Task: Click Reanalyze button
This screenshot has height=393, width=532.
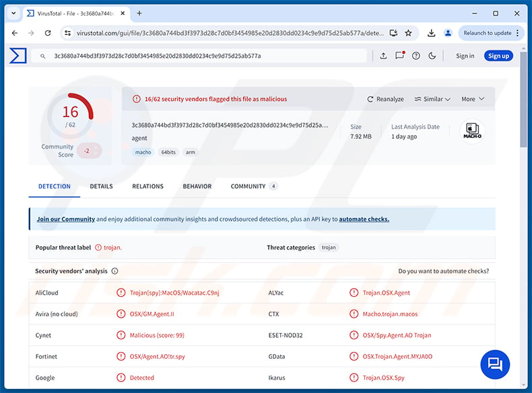Action: (385, 99)
